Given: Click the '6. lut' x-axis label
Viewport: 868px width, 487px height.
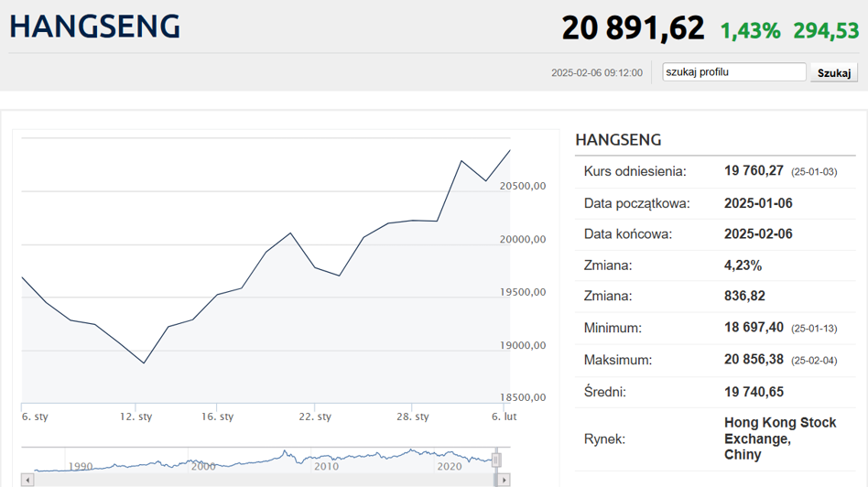Looking at the screenshot, I should click(x=504, y=417).
